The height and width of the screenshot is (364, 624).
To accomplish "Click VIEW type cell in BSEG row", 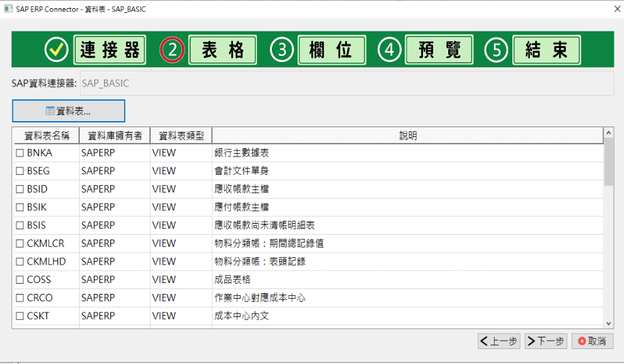I will tap(181, 171).
